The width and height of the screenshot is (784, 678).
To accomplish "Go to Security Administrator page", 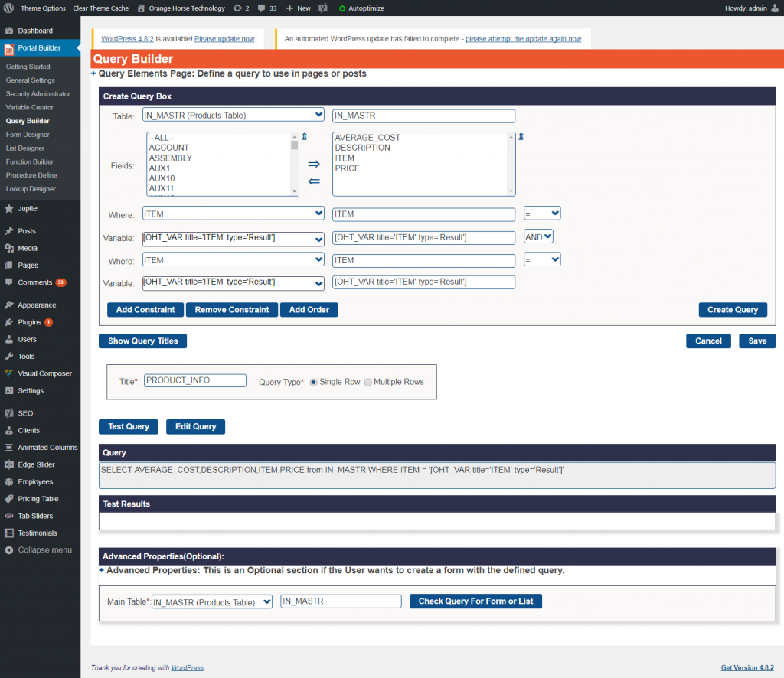I will 38,93.
